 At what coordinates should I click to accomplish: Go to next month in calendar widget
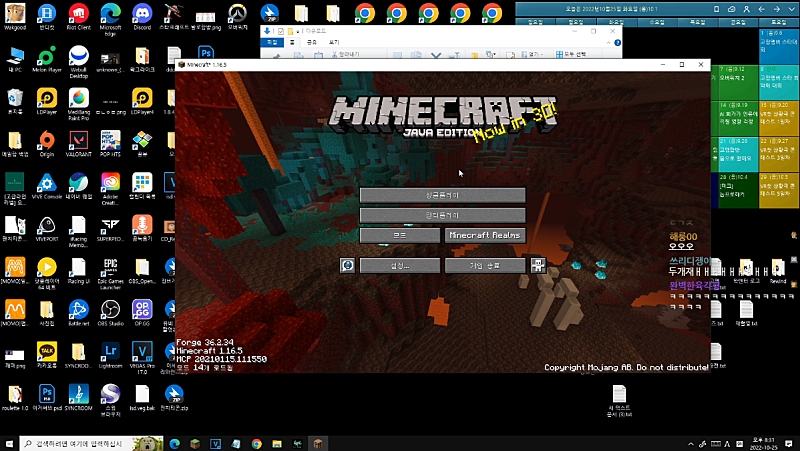(x=777, y=9)
